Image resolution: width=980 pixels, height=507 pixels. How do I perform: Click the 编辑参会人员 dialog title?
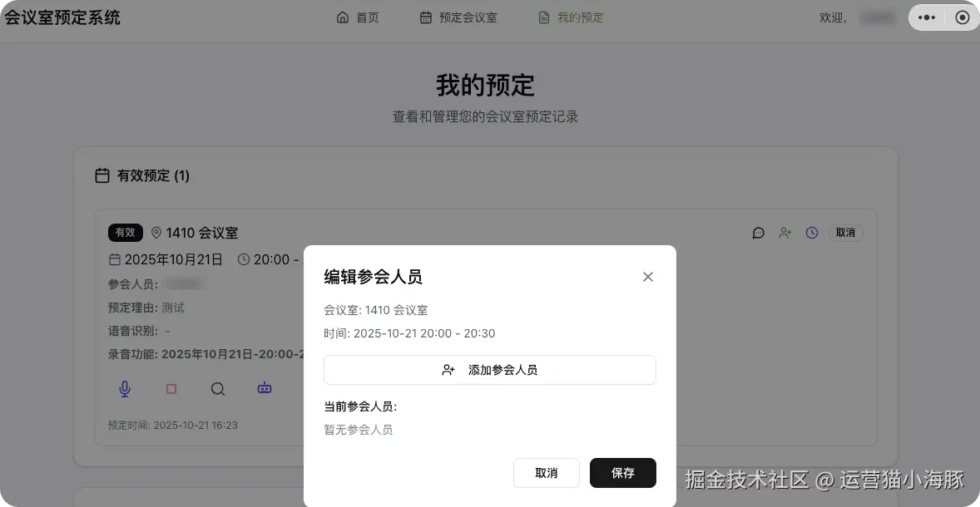pos(374,278)
